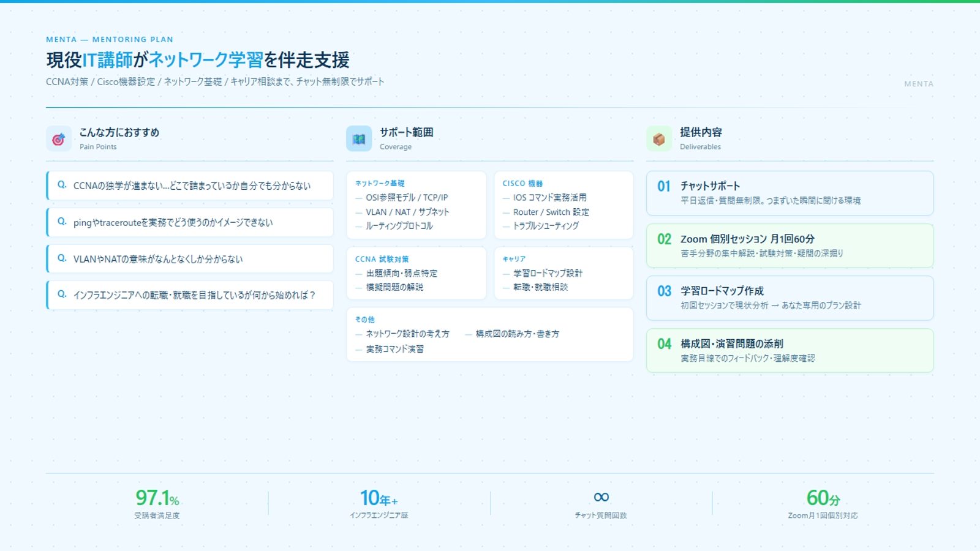
Task: Click the ネットワーク基礎 category label
Action: tap(380, 183)
